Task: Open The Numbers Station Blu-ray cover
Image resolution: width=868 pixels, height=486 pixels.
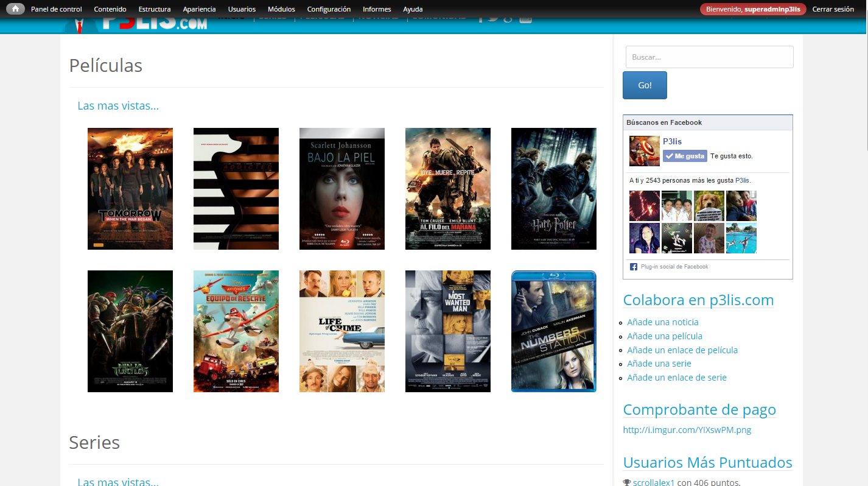Action: pos(554,331)
